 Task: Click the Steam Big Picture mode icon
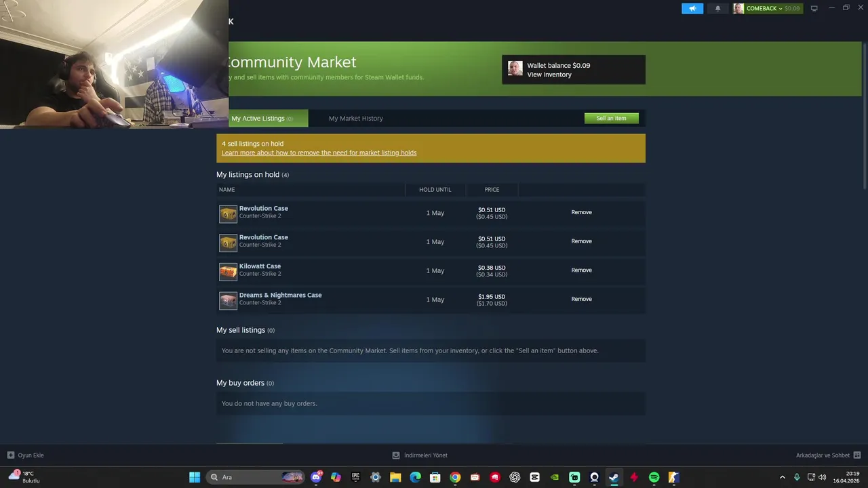[x=814, y=9]
